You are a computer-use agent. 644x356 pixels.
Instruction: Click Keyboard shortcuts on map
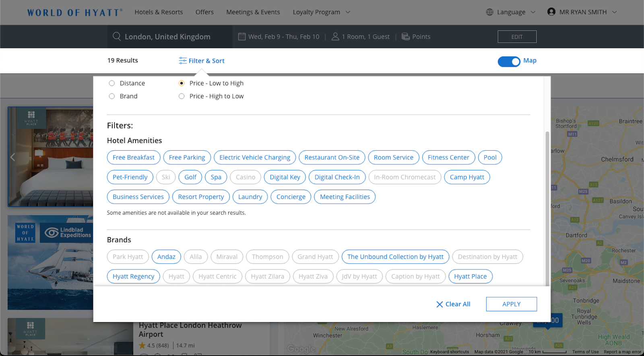(450, 352)
